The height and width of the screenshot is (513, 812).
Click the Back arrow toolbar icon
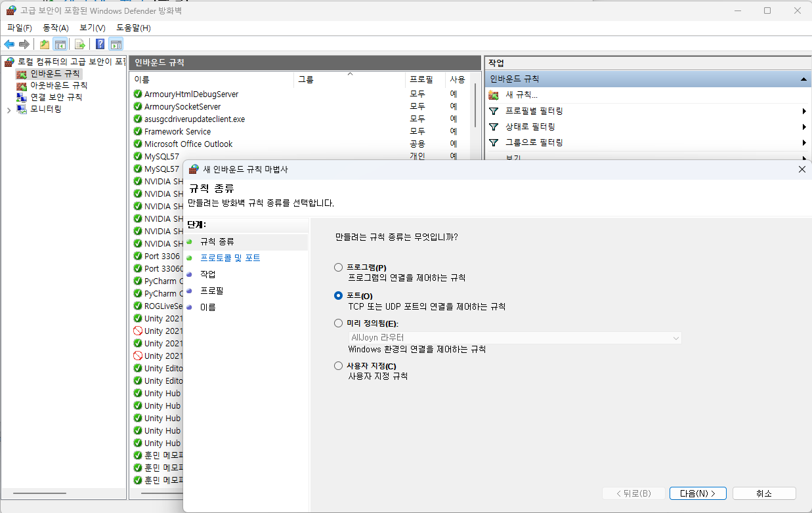tap(9, 44)
